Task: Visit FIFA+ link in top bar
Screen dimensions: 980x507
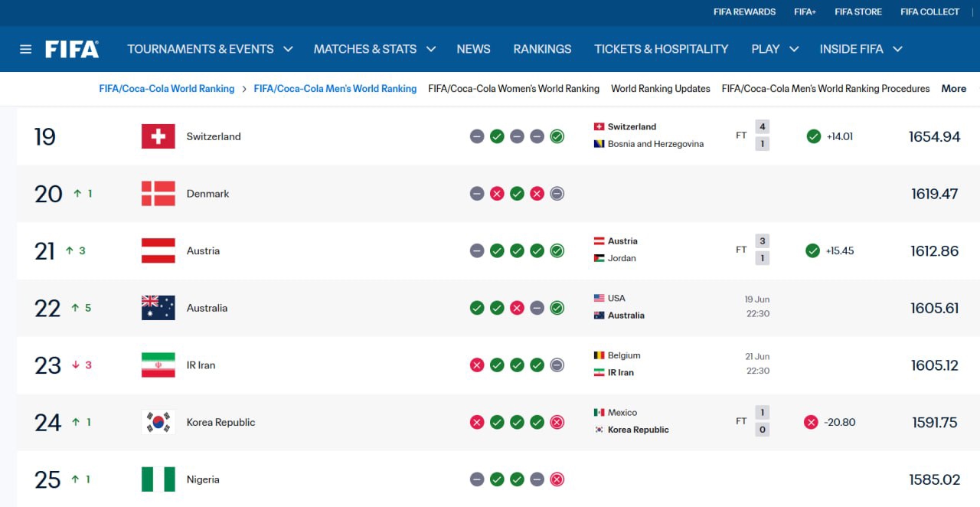Action: tap(805, 11)
